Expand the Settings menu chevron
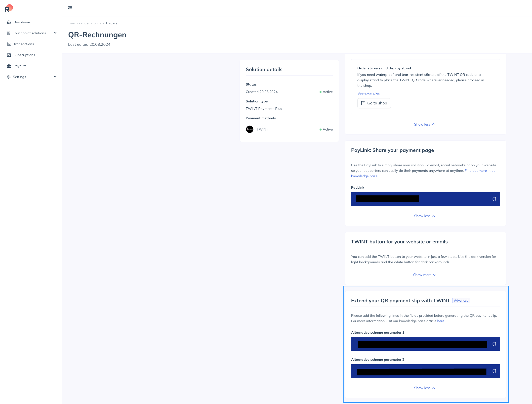The image size is (532, 404). coord(55,77)
